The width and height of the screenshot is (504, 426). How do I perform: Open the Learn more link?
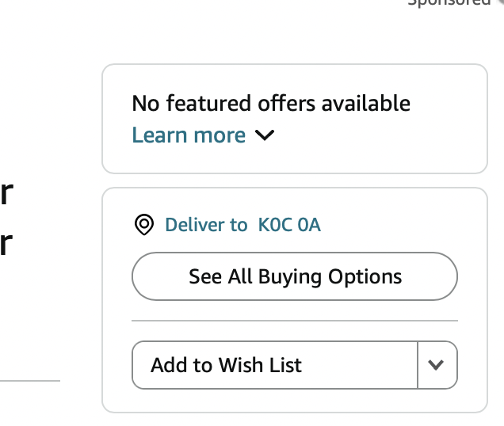click(x=189, y=135)
